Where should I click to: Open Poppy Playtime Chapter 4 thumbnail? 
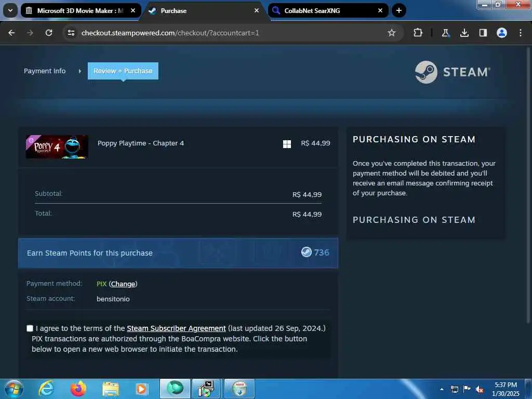pos(57,147)
